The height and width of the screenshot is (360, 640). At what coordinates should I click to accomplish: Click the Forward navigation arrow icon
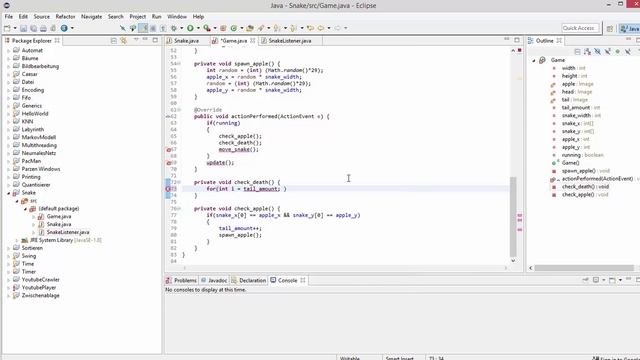click(338, 28)
